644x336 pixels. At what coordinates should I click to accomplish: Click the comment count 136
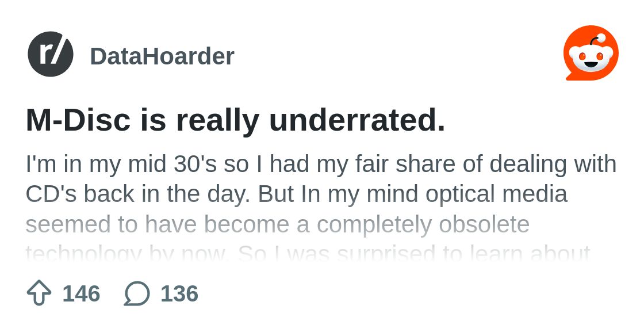point(179,293)
